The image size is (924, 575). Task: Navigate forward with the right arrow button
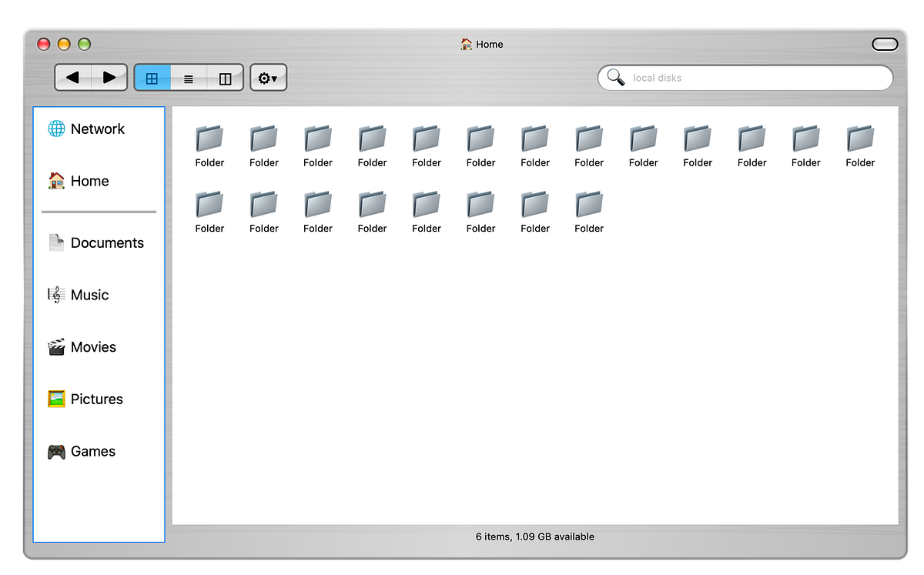click(109, 77)
